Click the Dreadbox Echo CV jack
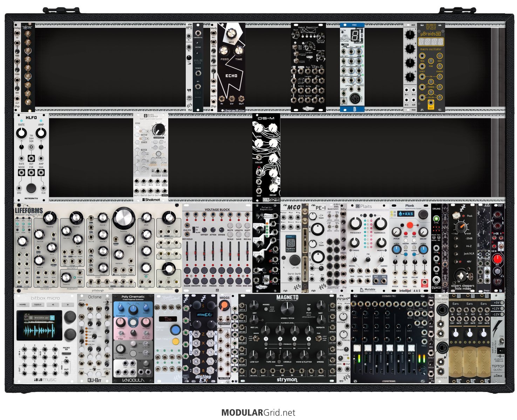This screenshot has height=420, width=517. (x=231, y=99)
